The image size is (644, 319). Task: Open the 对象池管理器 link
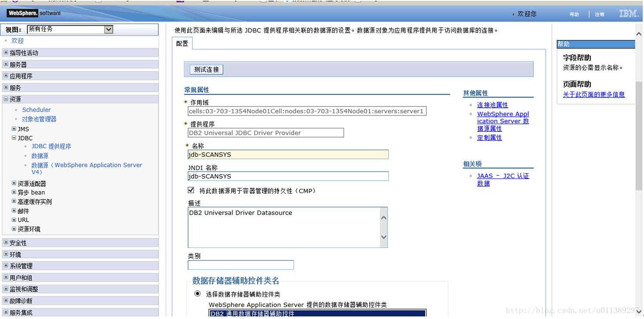[x=39, y=119]
